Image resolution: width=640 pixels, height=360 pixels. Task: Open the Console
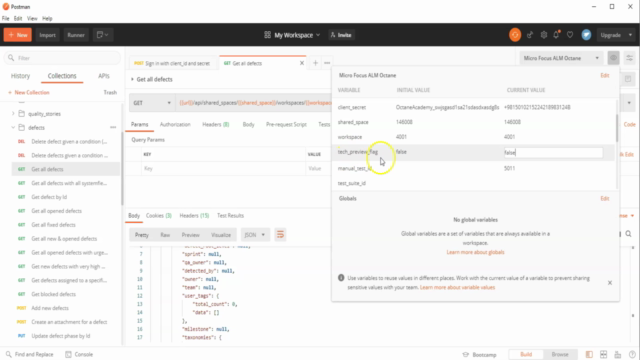point(79,354)
